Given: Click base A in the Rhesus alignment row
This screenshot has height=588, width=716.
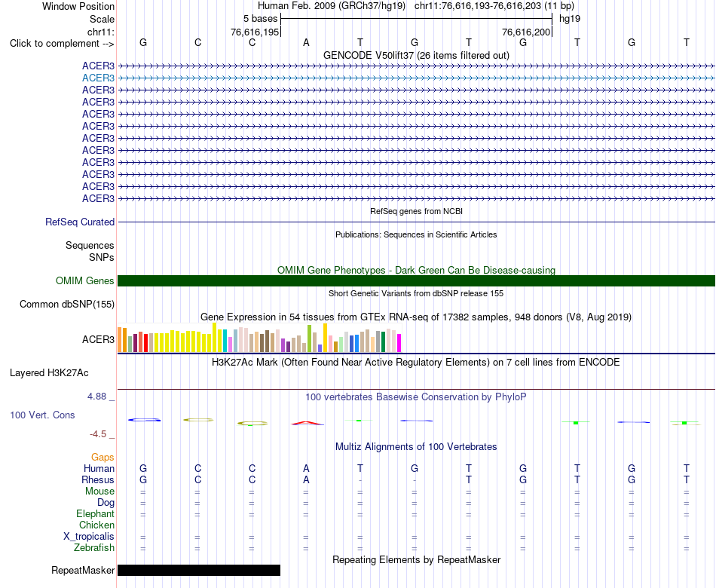Looking at the screenshot, I should pos(306,480).
